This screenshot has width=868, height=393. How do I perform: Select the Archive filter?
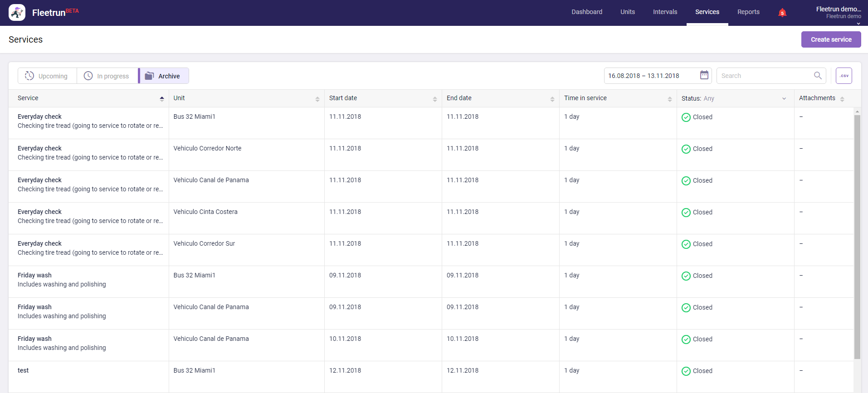tap(164, 76)
